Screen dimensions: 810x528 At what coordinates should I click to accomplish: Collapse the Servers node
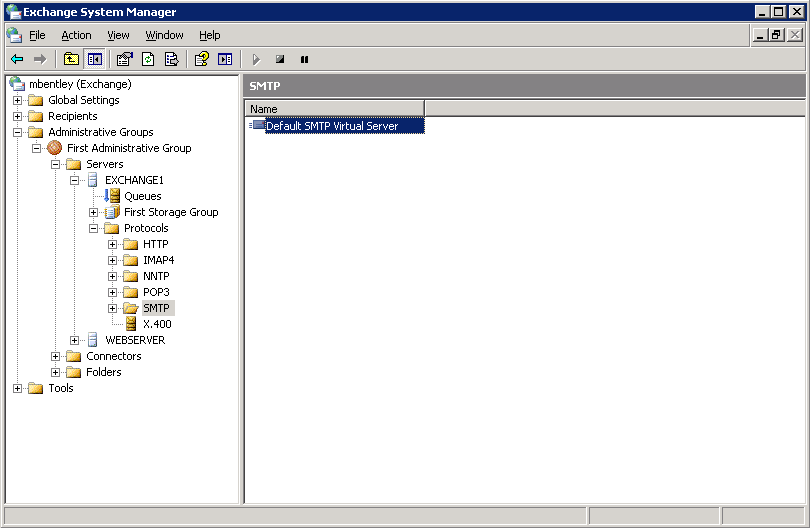(x=55, y=164)
